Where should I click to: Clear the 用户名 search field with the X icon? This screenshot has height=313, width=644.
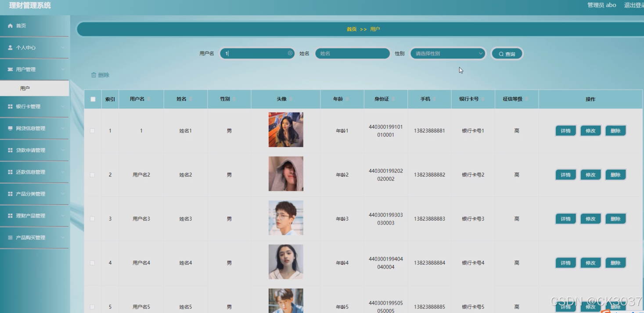tap(290, 53)
